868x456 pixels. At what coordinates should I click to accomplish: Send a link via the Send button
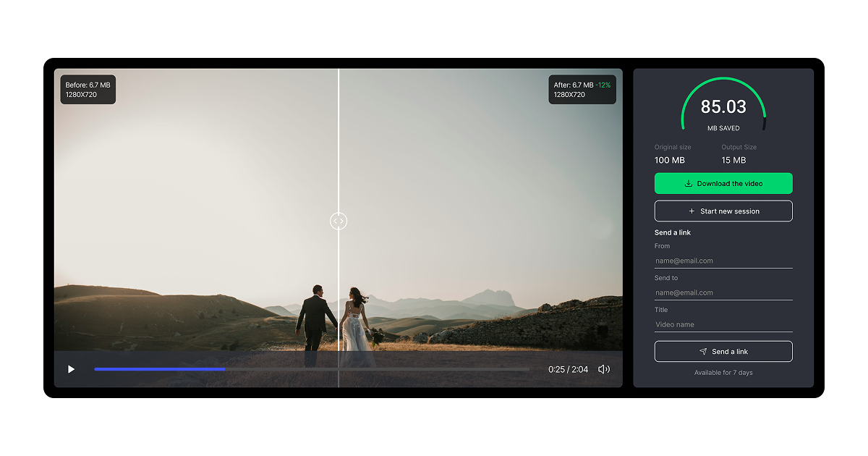(723, 351)
